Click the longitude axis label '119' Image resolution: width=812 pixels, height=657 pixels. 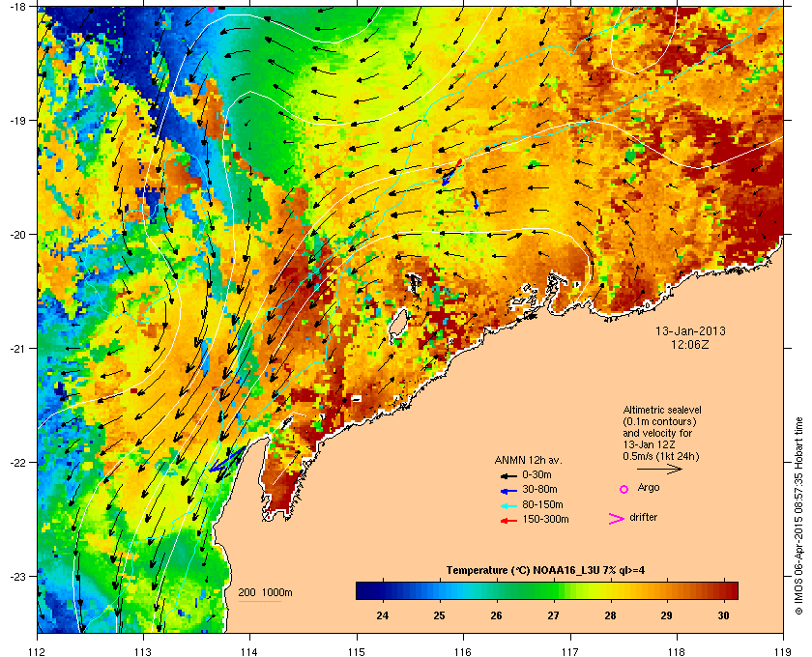pos(784,652)
